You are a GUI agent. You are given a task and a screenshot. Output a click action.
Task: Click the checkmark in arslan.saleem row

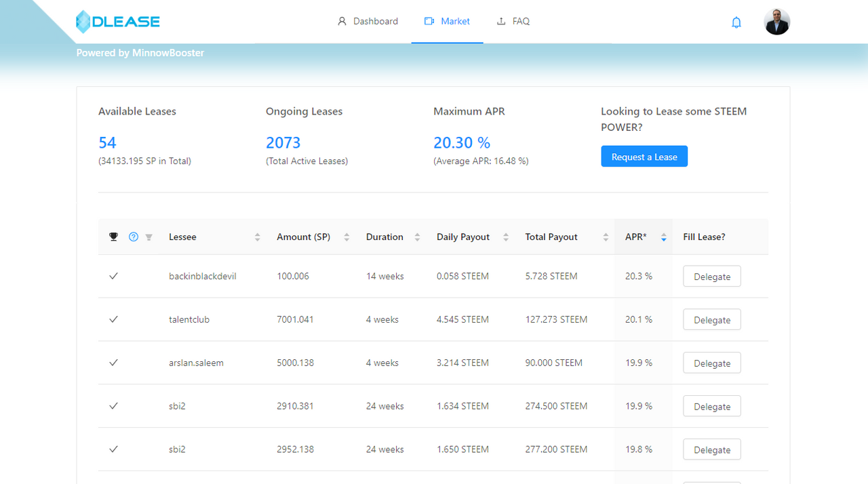(114, 363)
